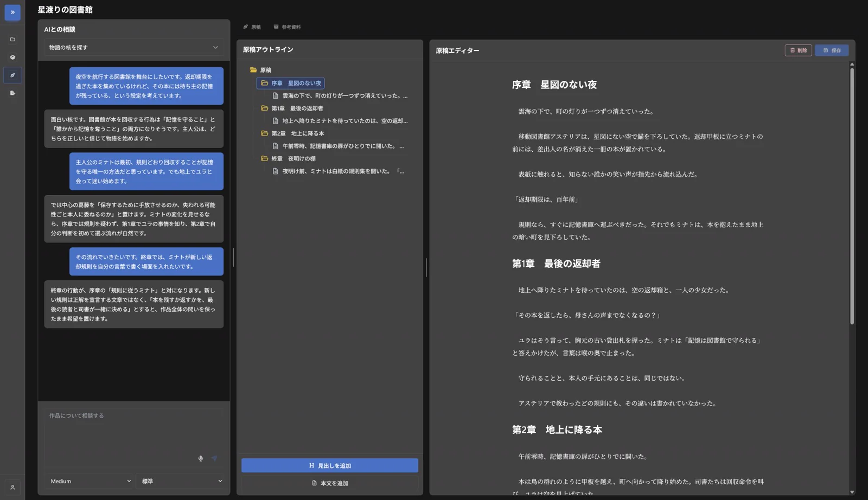This screenshot has height=500, width=868.
Task: Click editor heading 第1章 最後の返却者
Action: 556,264
